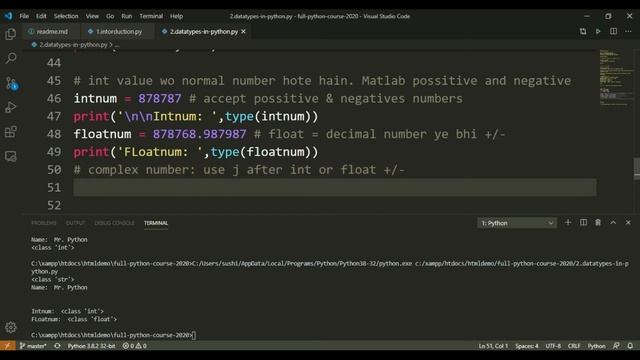Click the master branch indicator
The height and width of the screenshot is (360, 640).
click(x=33, y=346)
